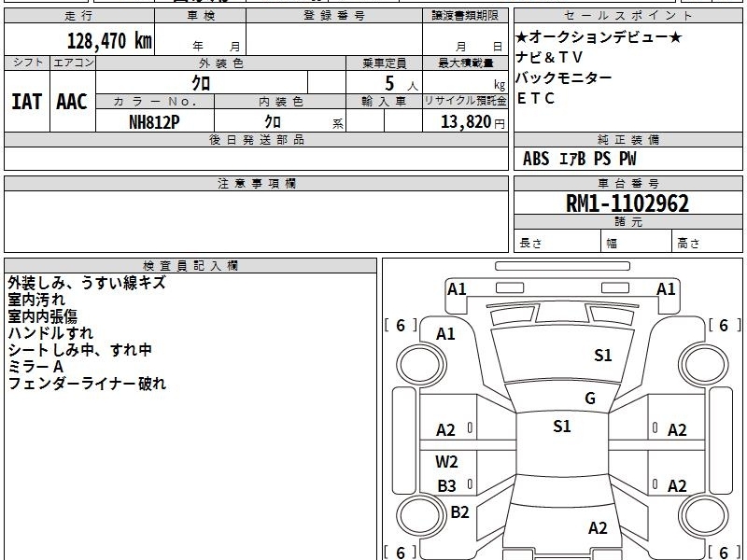The height and width of the screenshot is (560, 747).
Task: Click the B3 mark on the diagram
Action: [x=446, y=486]
